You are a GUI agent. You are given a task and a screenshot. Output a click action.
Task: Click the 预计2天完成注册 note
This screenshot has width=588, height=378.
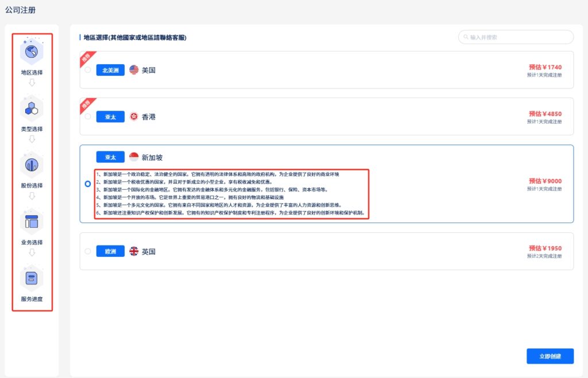click(x=544, y=256)
